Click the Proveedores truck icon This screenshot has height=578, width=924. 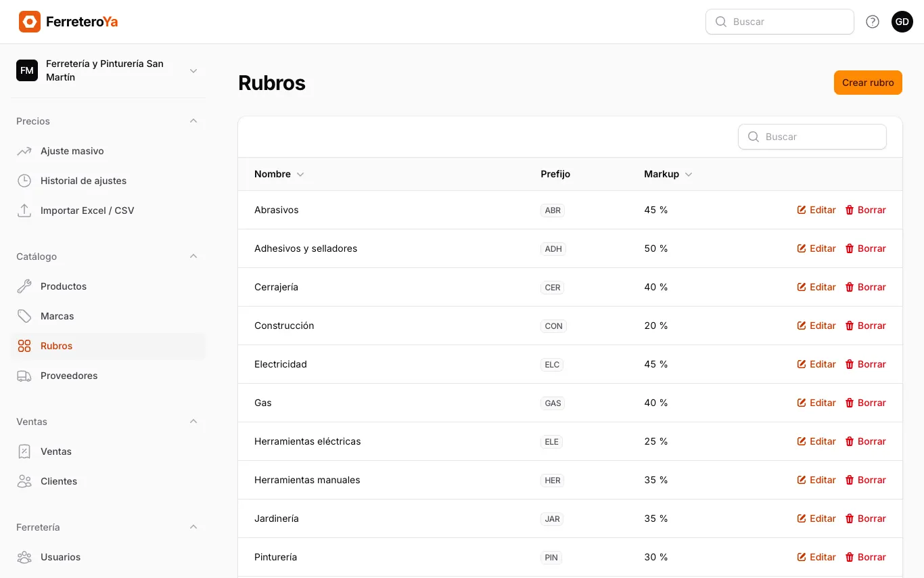pos(24,376)
